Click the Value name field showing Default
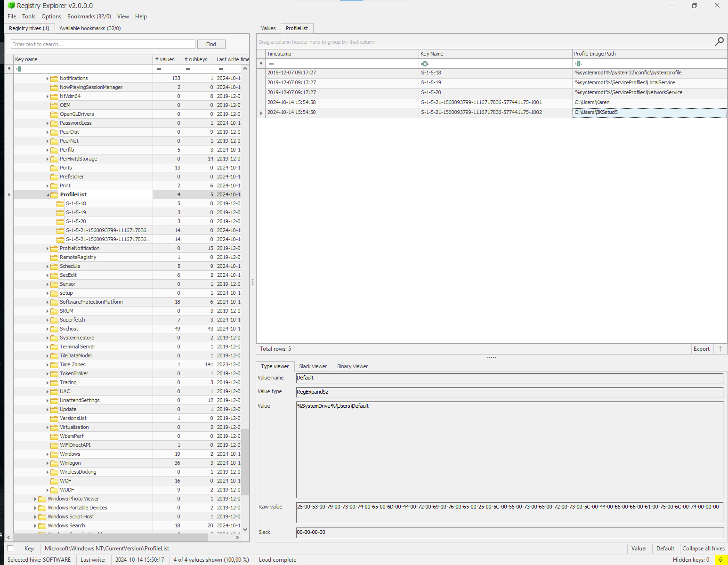The image size is (728, 565). pyautogui.click(x=510, y=378)
